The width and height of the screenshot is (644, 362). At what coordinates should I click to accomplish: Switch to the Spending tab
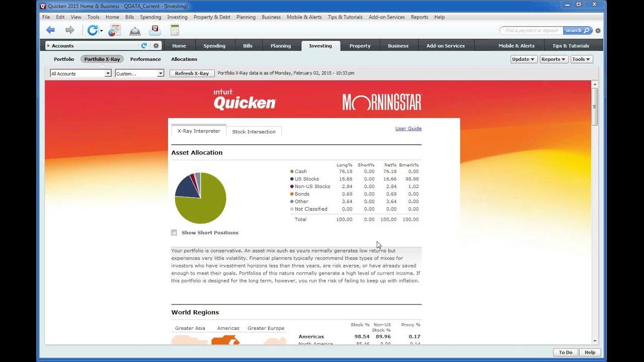[x=214, y=46]
